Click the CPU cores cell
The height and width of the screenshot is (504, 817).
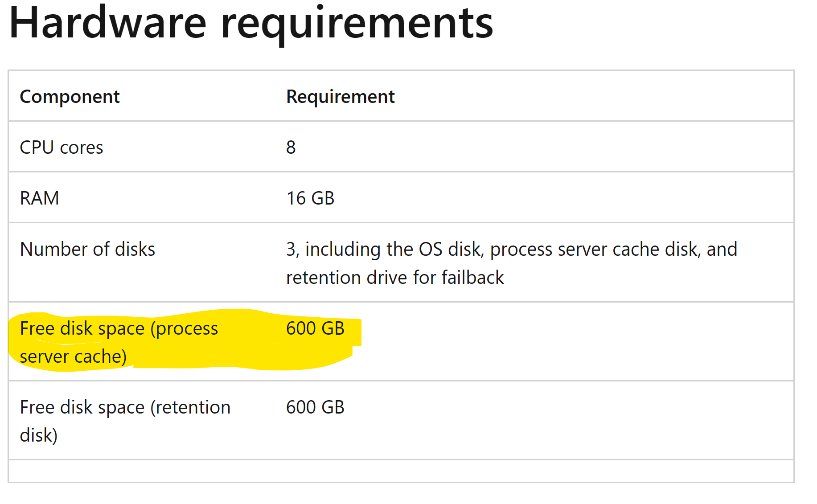pyautogui.click(x=62, y=148)
